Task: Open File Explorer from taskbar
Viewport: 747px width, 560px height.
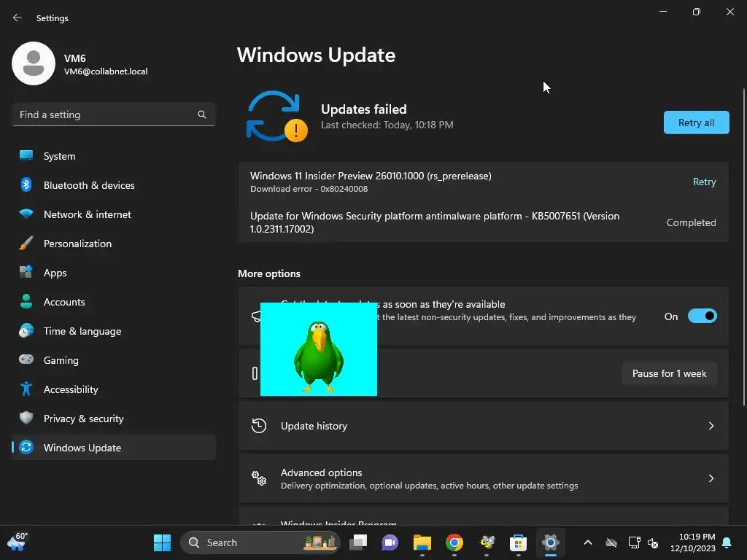Action: pyautogui.click(x=422, y=542)
